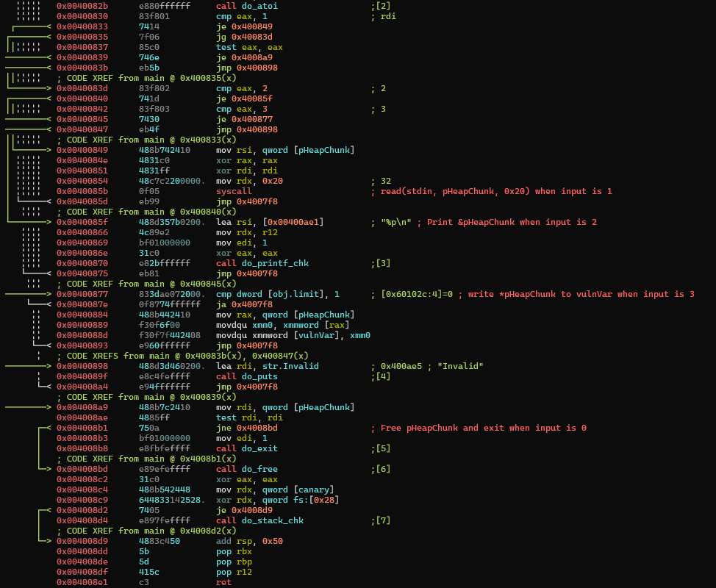Click 'jmp 0x400898' at address 0x00400847
Screen dimensions: 716x588
[246, 129]
